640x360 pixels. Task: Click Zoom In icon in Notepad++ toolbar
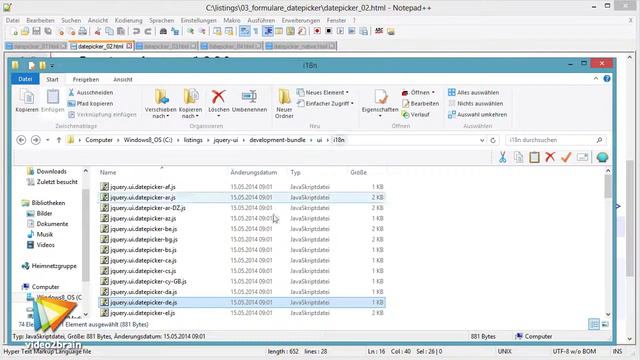(190, 31)
